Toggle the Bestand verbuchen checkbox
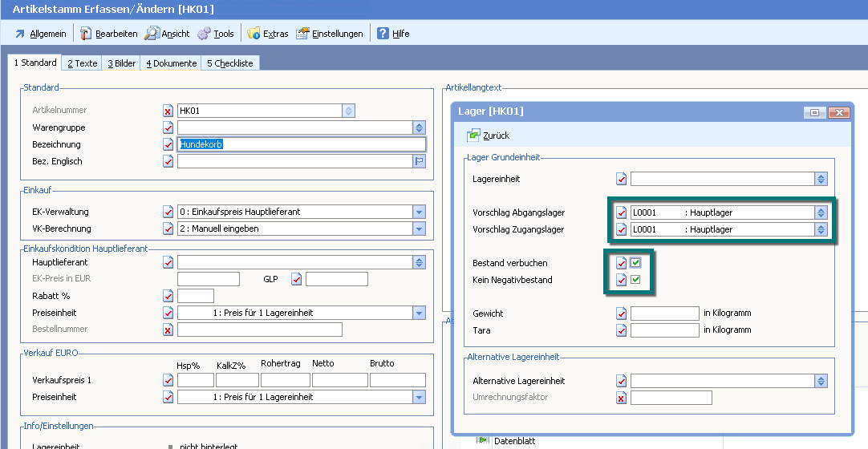 click(x=635, y=263)
